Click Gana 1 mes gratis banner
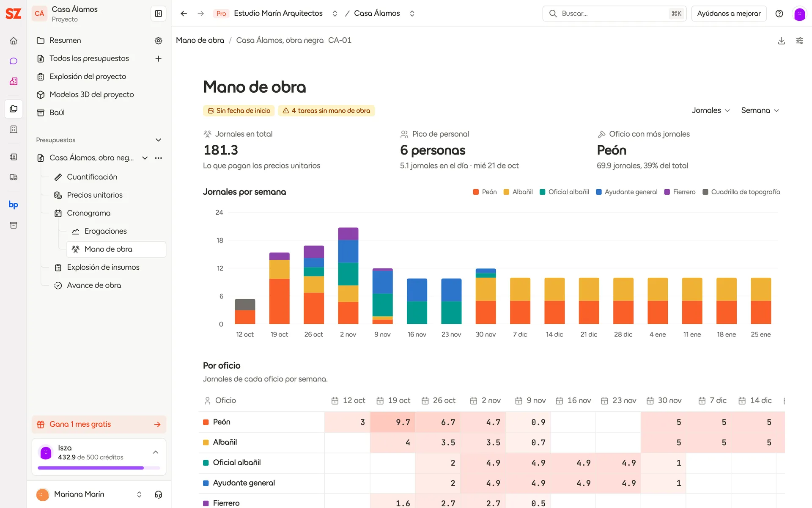This screenshot has height=508, width=812. 99,424
